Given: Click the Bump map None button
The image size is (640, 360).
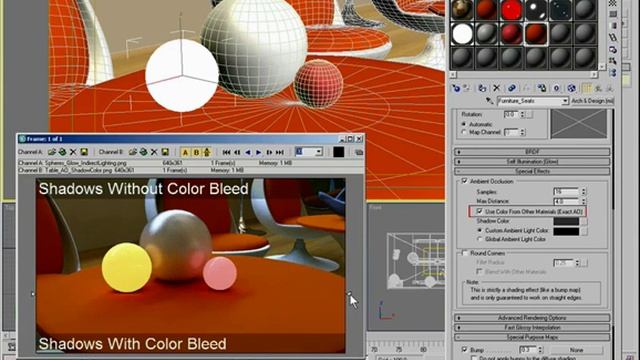Looking at the screenshot, I should pyautogui.click(x=576, y=350).
